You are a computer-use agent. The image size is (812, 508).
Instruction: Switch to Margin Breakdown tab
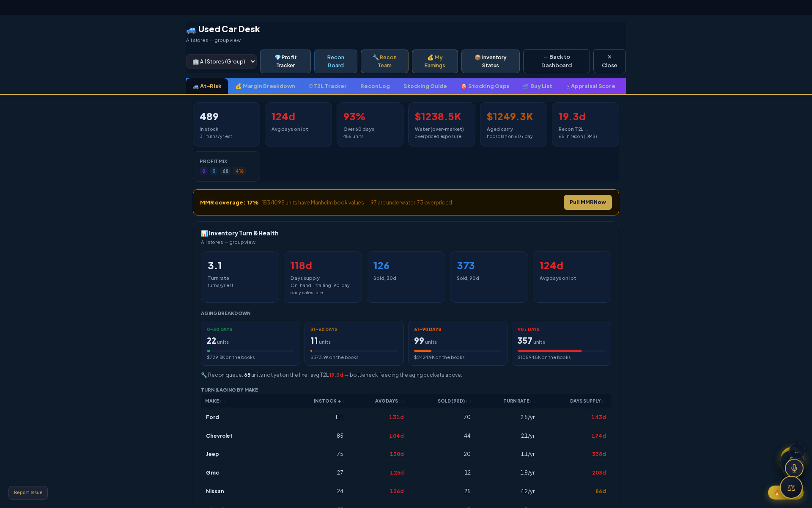tap(265, 86)
